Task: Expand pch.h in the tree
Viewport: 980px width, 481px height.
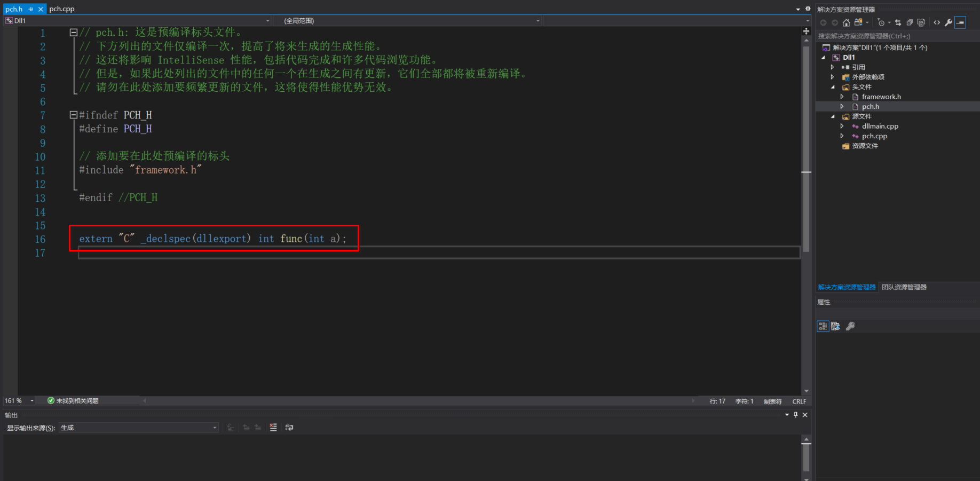Action: click(842, 107)
